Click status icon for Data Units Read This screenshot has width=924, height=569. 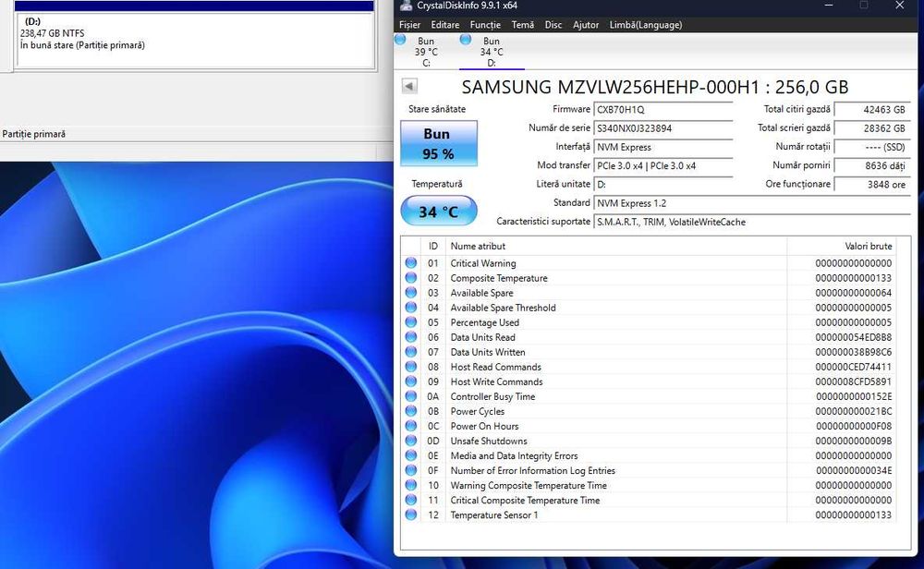[411, 337]
